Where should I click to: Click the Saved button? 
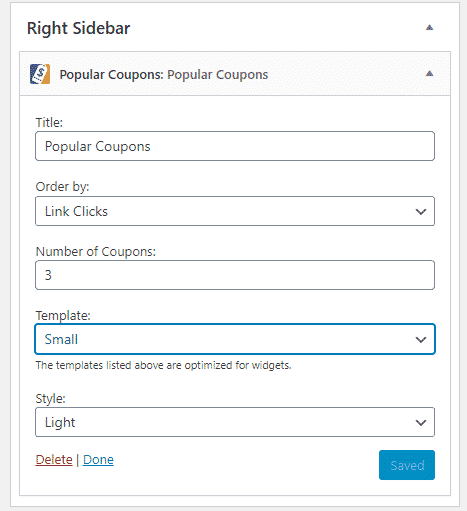click(407, 465)
